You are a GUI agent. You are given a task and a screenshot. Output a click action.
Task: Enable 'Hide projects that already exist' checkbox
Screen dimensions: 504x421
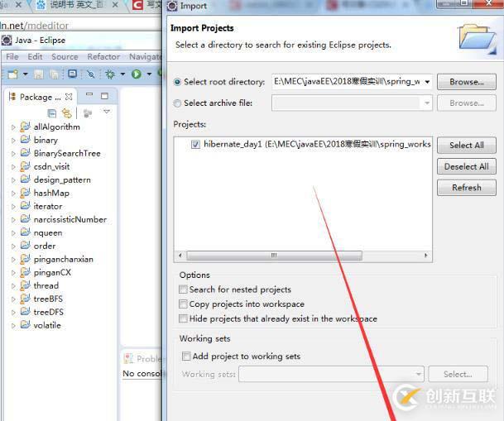pos(183,318)
